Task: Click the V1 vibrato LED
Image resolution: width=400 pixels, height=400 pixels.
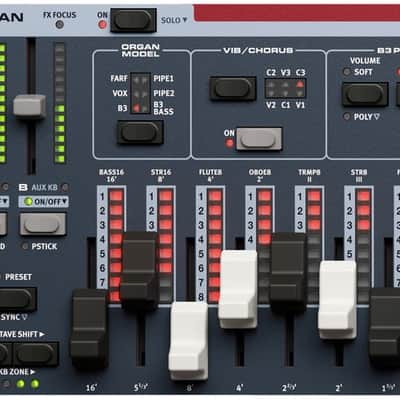Action: pos(300,93)
